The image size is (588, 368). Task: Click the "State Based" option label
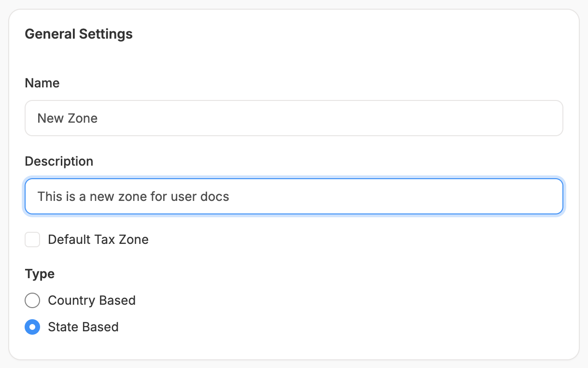tap(83, 327)
